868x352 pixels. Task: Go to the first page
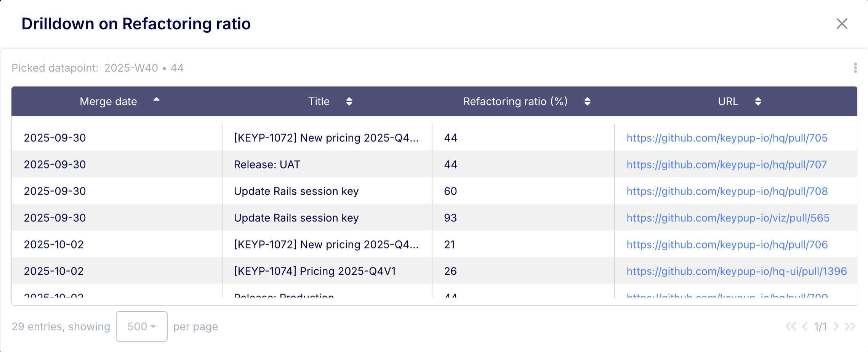point(791,326)
